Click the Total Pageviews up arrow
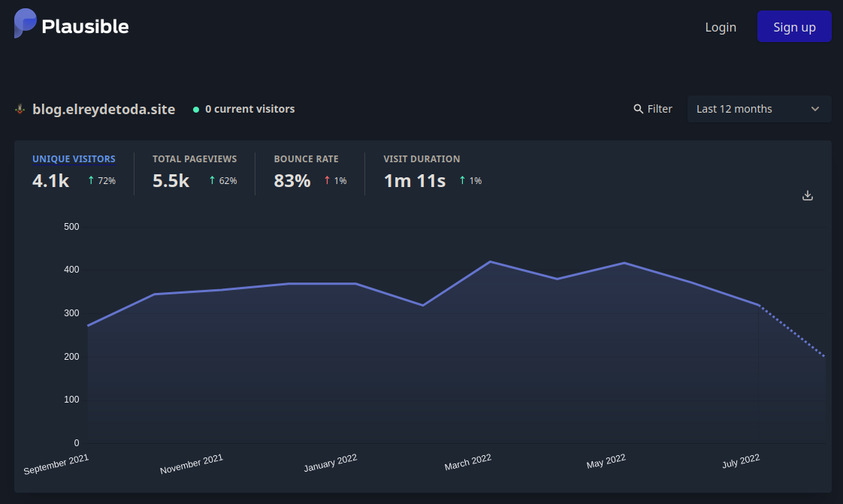The width and height of the screenshot is (843, 504). point(213,180)
